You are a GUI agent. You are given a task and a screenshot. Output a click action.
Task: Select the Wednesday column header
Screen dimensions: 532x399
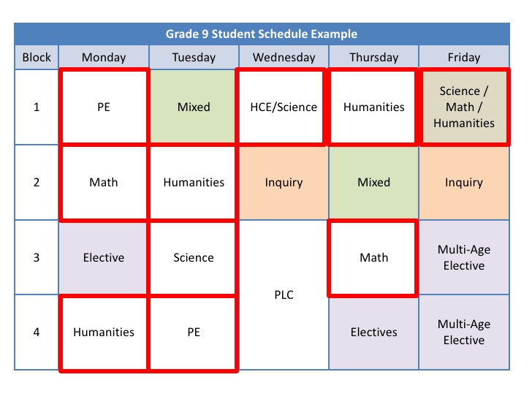point(284,57)
